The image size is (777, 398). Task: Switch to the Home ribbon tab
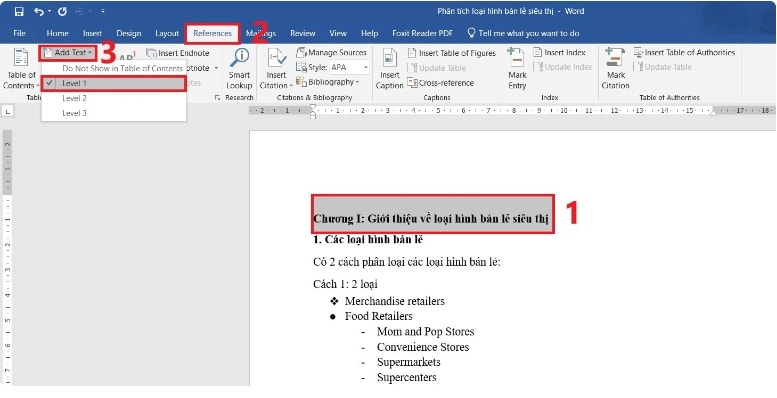click(x=57, y=33)
